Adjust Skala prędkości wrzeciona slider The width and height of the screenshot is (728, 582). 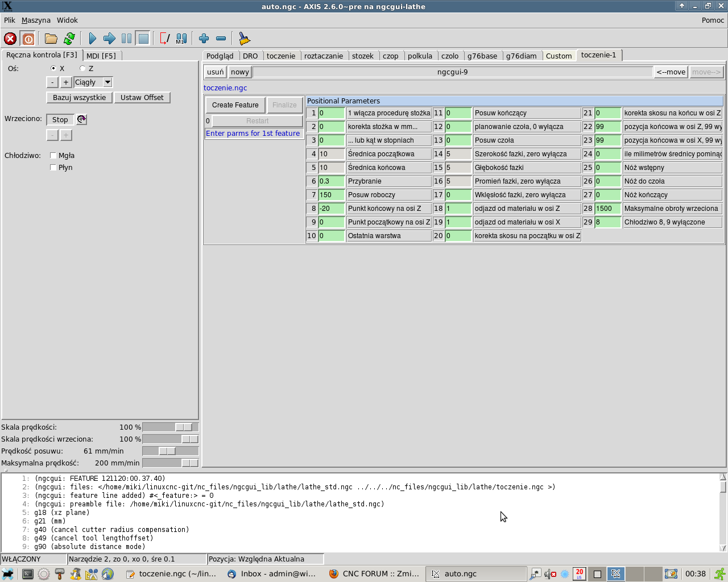point(171,439)
